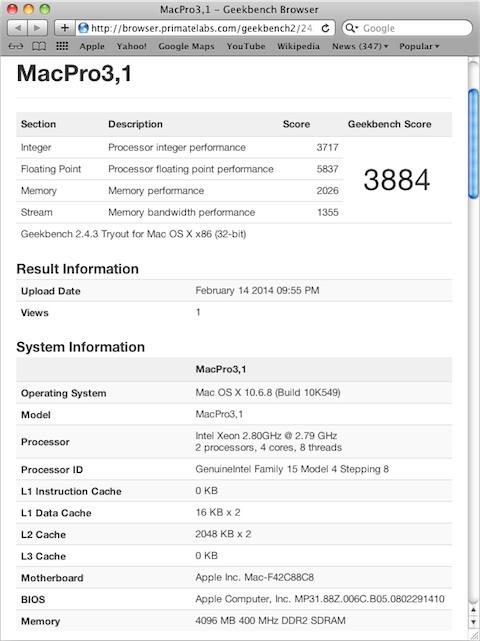Open the News (347) bookmarks dropdown

[x=360, y=46]
